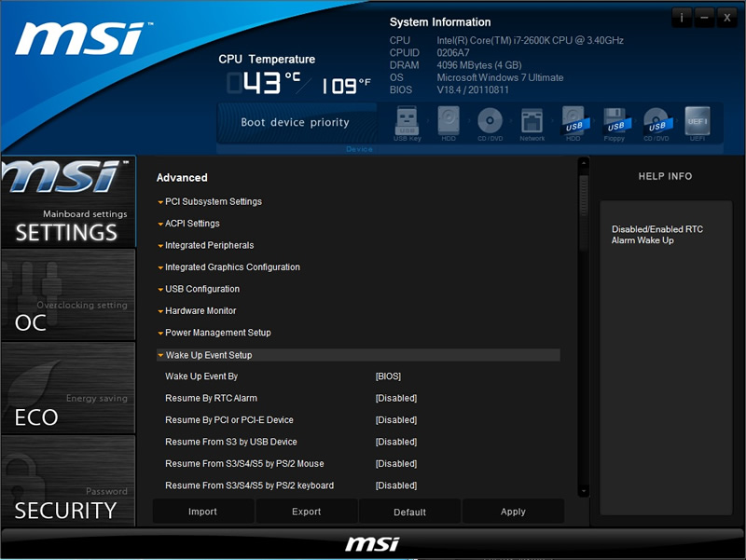Open the ECO energy saving section
Viewport: 746px width, 560px height.
pyautogui.click(x=68, y=388)
